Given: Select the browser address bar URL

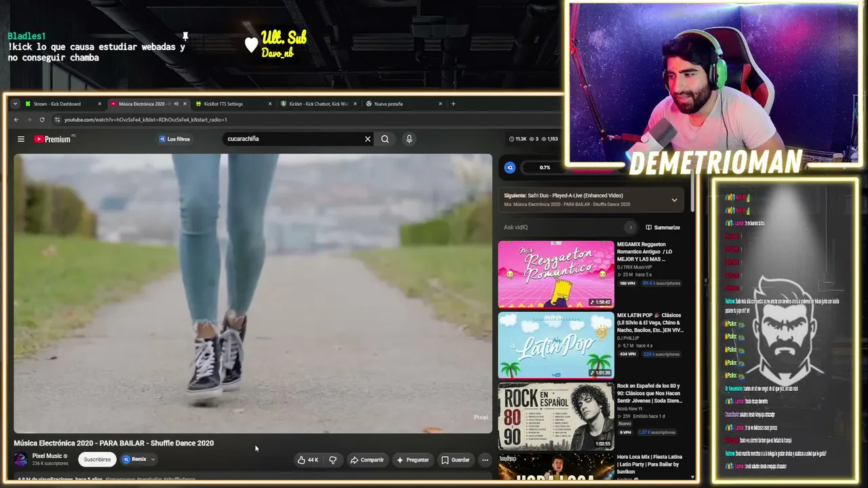Looking at the screenshot, I should click(x=146, y=120).
